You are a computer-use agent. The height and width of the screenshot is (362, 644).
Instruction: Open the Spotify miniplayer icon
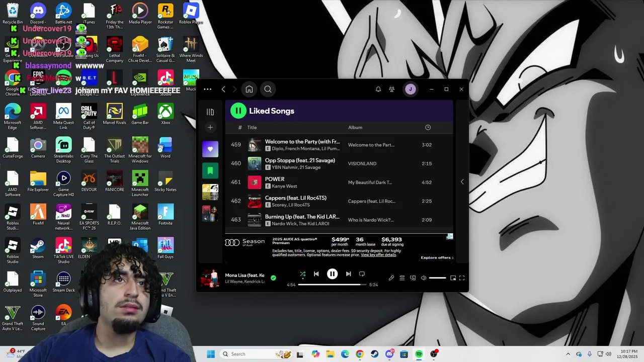pyautogui.click(x=453, y=278)
